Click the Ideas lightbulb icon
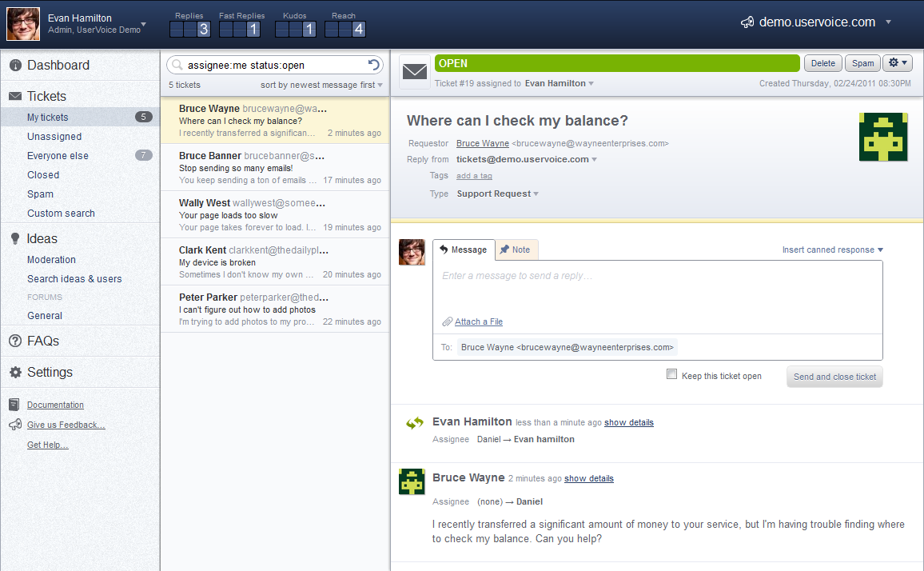 click(x=14, y=238)
